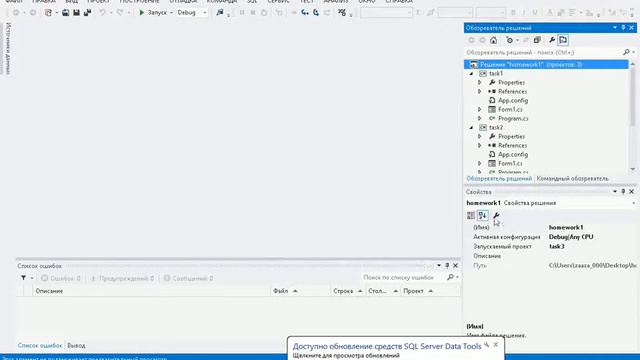Toggle Preview Selected Items icon in Solution Explorer
Image resolution: width=640 pixels, height=360 pixels.
[563, 40]
